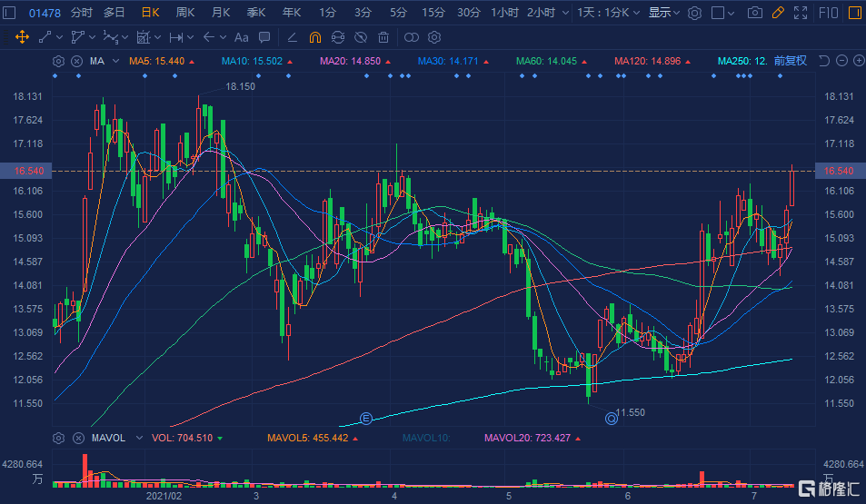Viewport: 866px width, 504px height.
Task: Toggle hide drawings eye icon
Action: click(x=361, y=37)
